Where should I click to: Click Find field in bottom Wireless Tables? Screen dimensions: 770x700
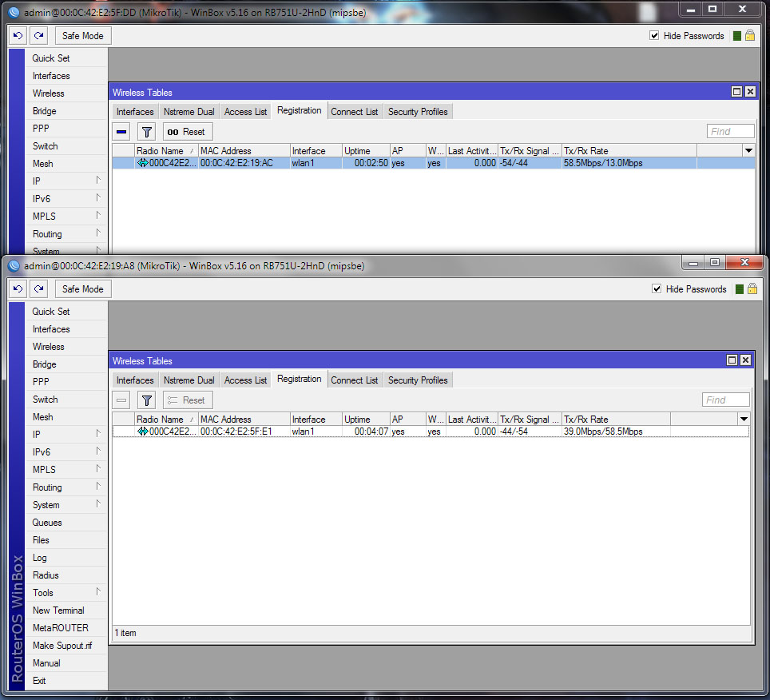pos(725,400)
